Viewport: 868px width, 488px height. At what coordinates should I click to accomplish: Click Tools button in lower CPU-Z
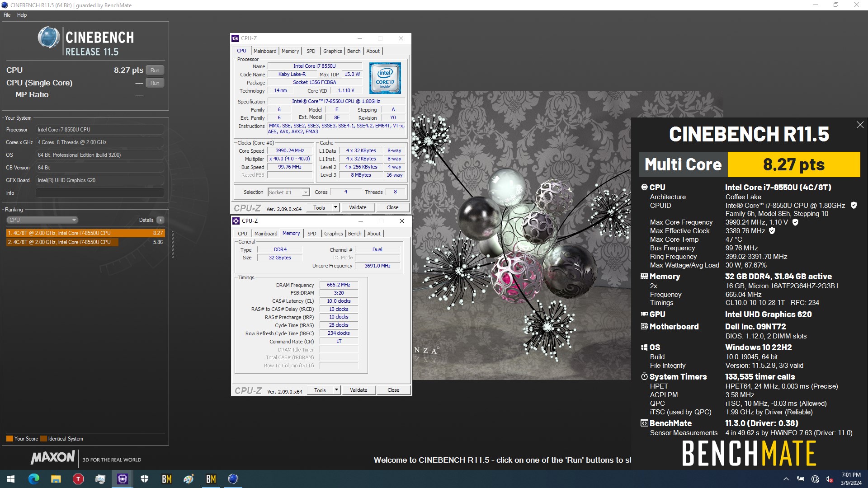point(320,390)
